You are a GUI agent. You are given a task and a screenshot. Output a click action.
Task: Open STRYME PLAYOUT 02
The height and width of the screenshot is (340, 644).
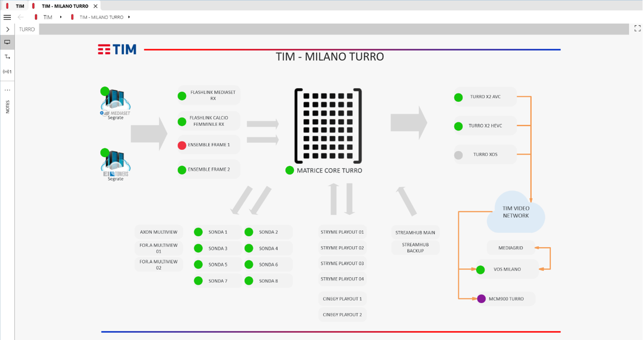pyautogui.click(x=342, y=248)
